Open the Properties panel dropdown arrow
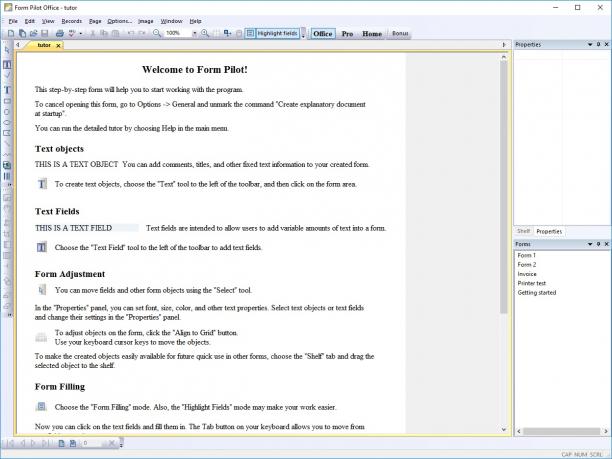Image resolution: width=612 pixels, height=459 pixels. (590, 44)
